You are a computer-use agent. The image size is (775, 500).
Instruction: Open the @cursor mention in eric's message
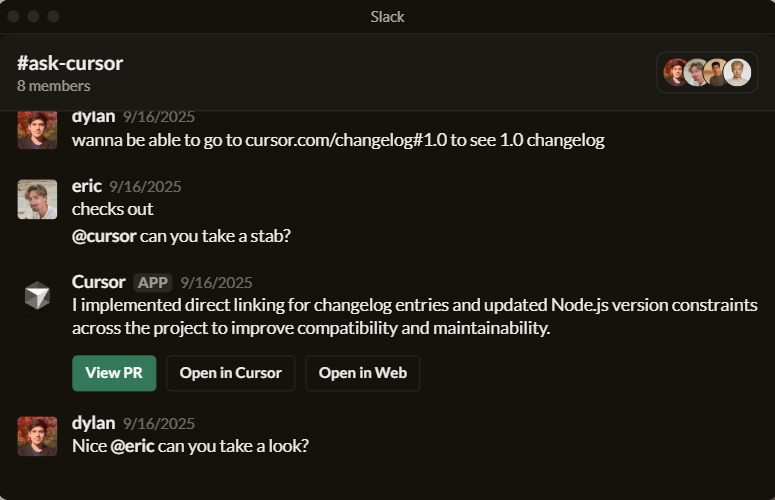click(x=104, y=236)
